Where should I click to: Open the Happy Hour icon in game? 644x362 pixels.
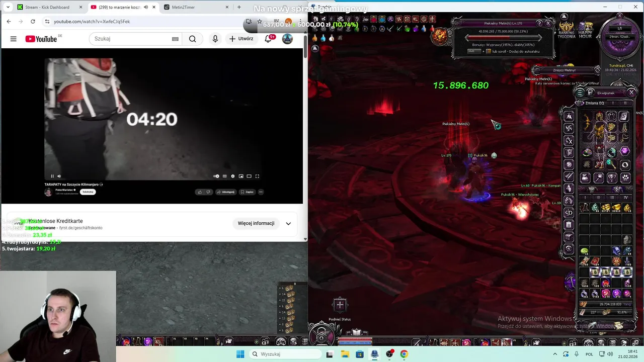click(585, 29)
